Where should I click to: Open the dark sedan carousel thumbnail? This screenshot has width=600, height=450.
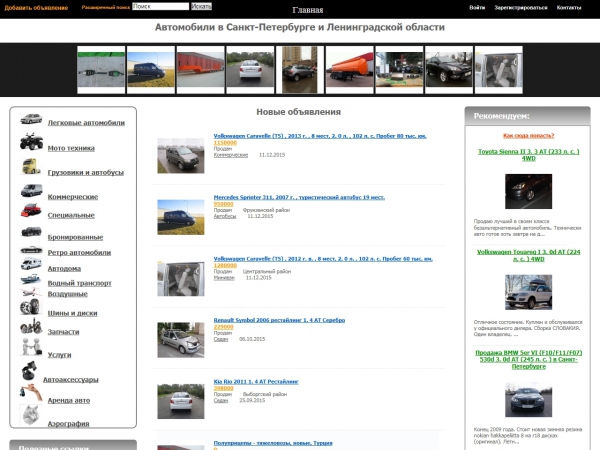pyautogui.click(x=449, y=70)
